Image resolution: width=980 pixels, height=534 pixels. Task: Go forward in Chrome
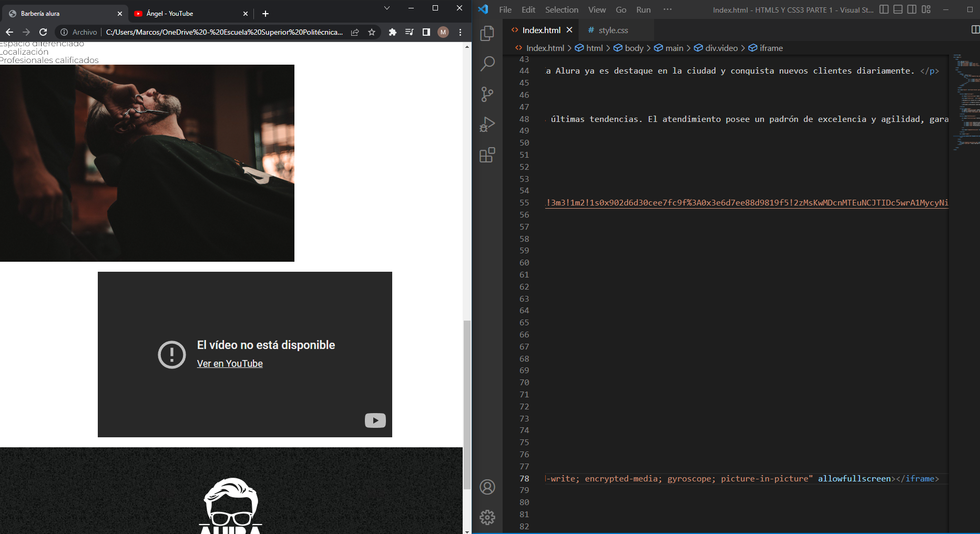tap(26, 32)
